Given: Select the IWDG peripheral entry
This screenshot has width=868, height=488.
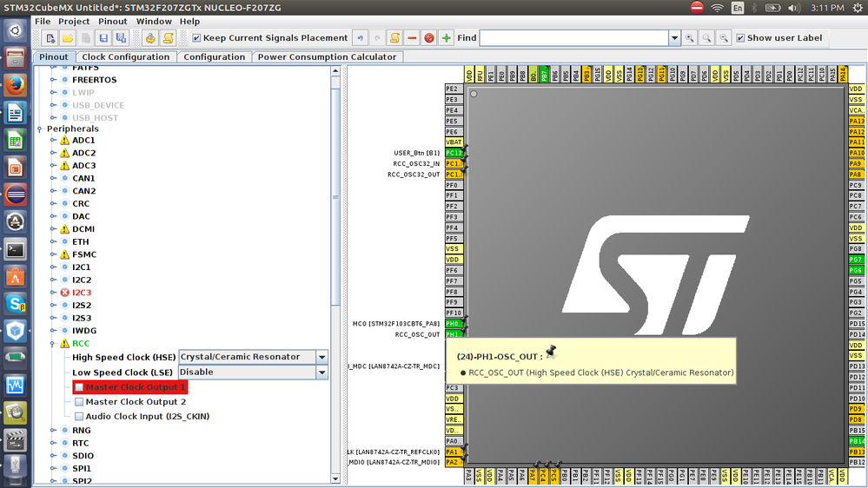Looking at the screenshot, I should pos(84,331).
